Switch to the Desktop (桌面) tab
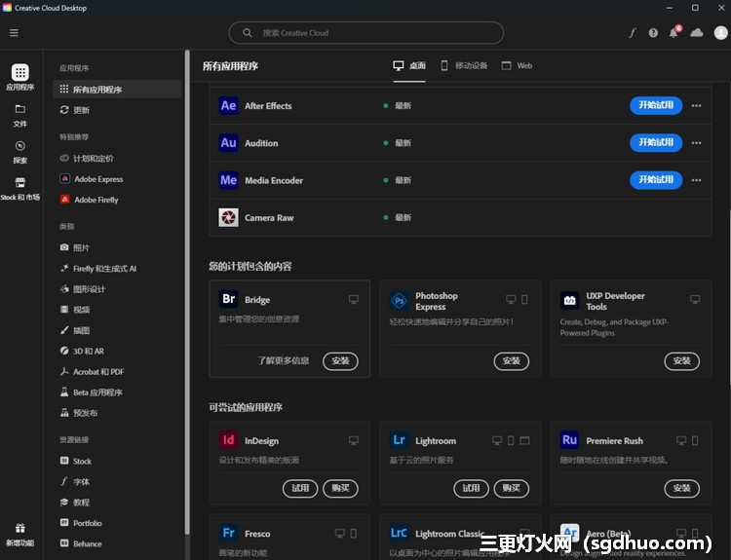The height and width of the screenshot is (560, 731). tap(409, 65)
